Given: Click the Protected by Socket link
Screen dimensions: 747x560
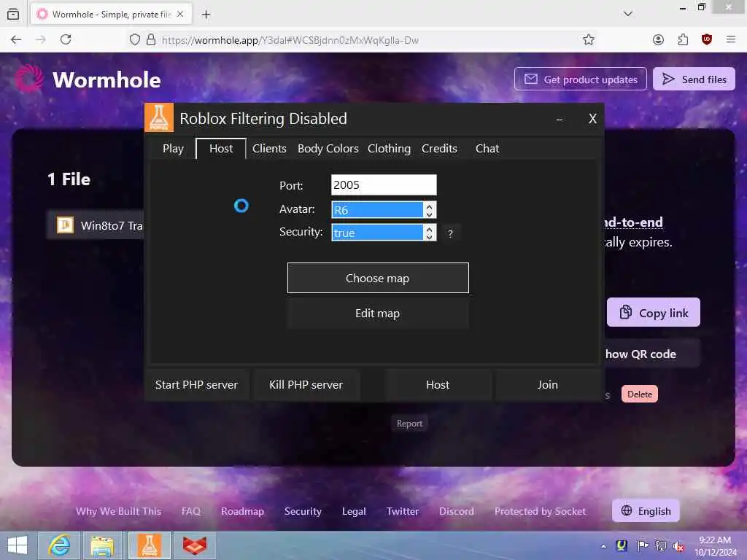Looking at the screenshot, I should point(540,511).
